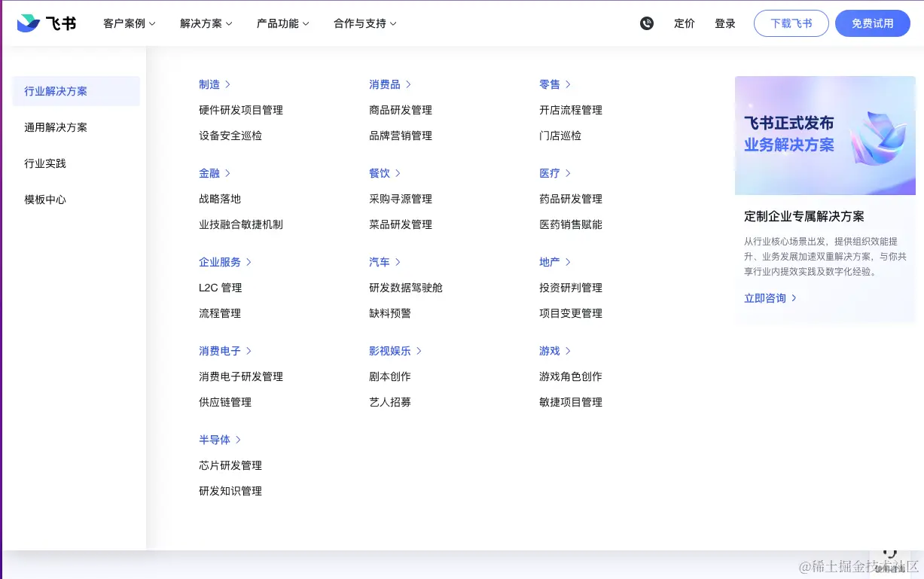Click the 硬件研发项目管理 link
Image resolution: width=924 pixels, height=579 pixels.
coord(241,110)
